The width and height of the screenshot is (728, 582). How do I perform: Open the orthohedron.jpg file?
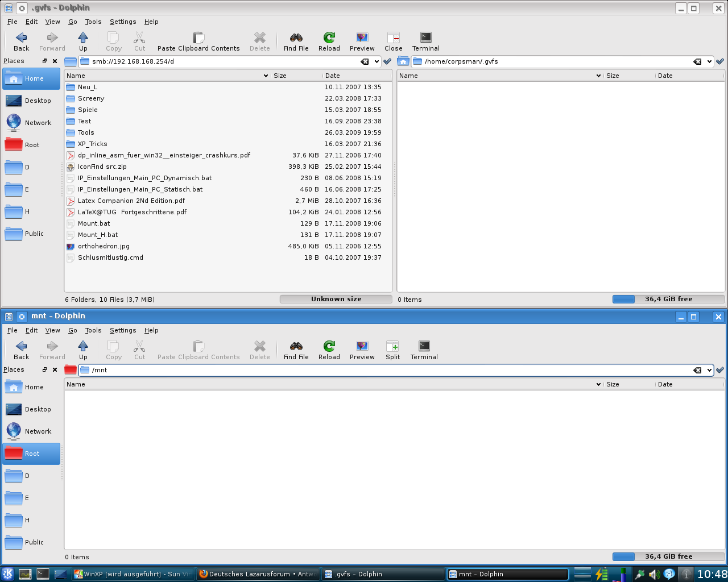[104, 246]
